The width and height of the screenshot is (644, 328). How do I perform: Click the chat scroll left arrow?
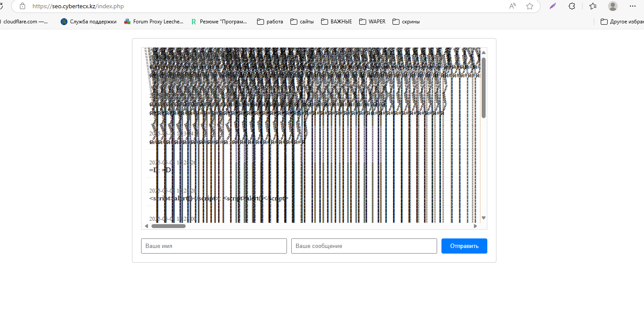pos(146,226)
